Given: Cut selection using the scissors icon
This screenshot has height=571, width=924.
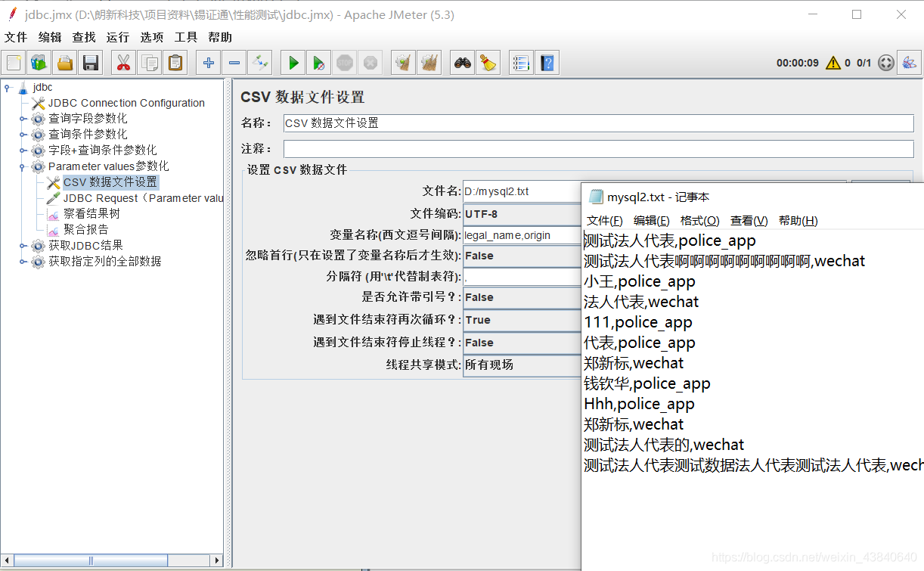Looking at the screenshot, I should tap(122, 63).
